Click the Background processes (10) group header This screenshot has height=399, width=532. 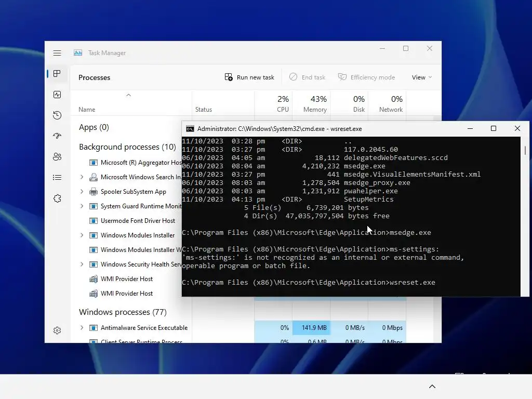pos(127,147)
